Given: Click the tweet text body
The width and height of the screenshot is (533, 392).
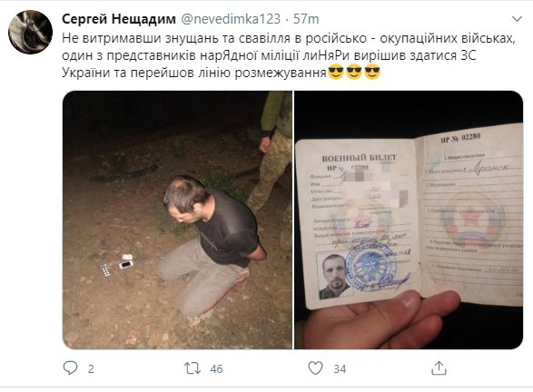Looking at the screenshot, I should (x=289, y=55).
